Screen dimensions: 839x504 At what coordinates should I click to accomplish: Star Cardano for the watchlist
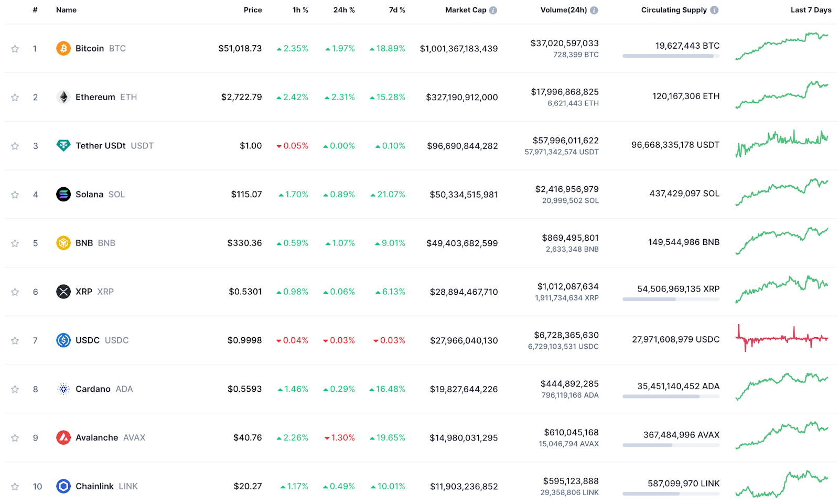(x=15, y=389)
